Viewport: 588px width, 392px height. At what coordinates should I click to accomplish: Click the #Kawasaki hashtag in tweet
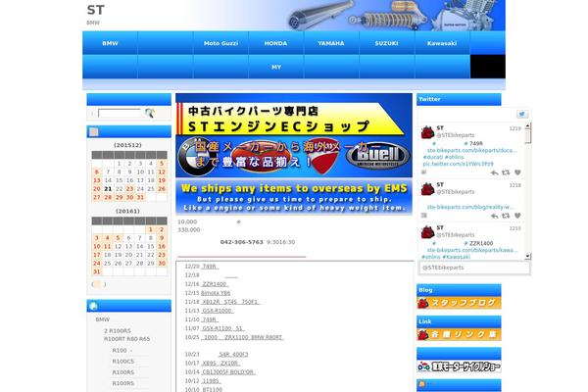coord(456,257)
